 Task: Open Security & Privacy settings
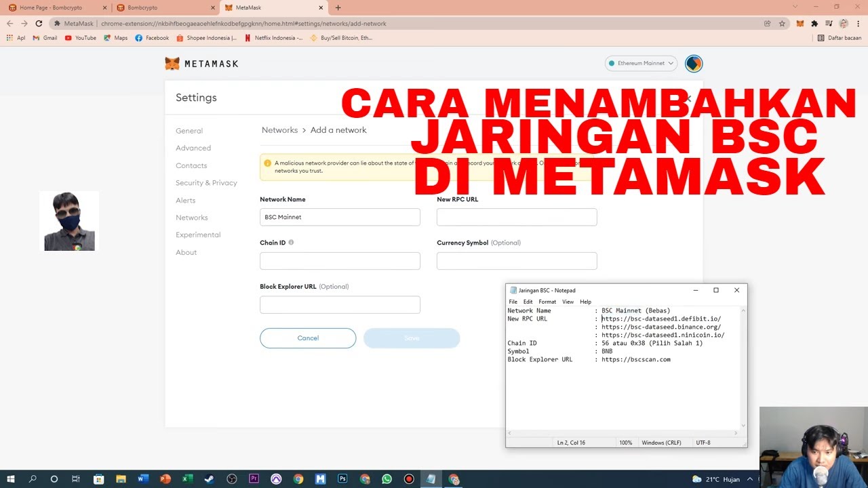pyautogui.click(x=206, y=183)
